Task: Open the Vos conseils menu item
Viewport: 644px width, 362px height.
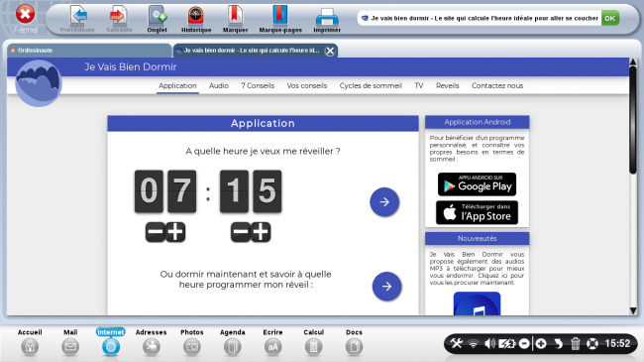Action: [x=307, y=85]
